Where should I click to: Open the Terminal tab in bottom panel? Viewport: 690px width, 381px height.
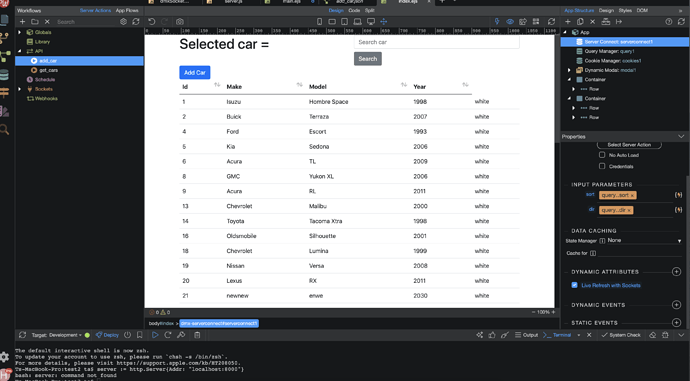click(558, 335)
